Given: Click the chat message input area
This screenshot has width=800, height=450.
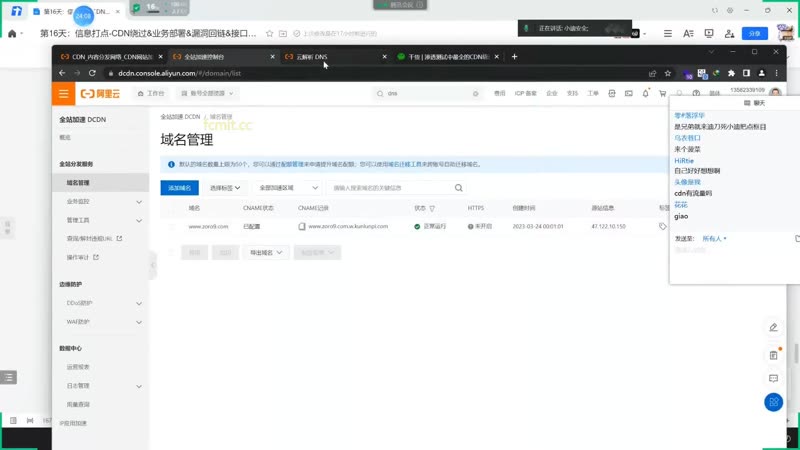Looking at the screenshot, I should pyautogui.click(x=735, y=263).
